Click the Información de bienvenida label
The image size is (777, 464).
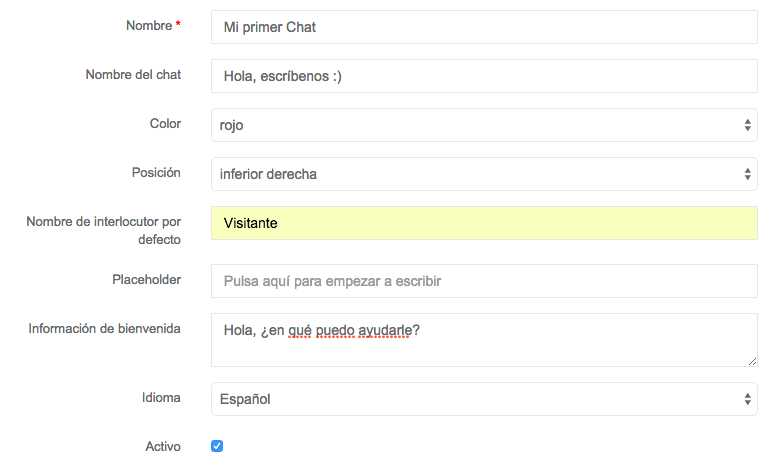[x=104, y=328]
